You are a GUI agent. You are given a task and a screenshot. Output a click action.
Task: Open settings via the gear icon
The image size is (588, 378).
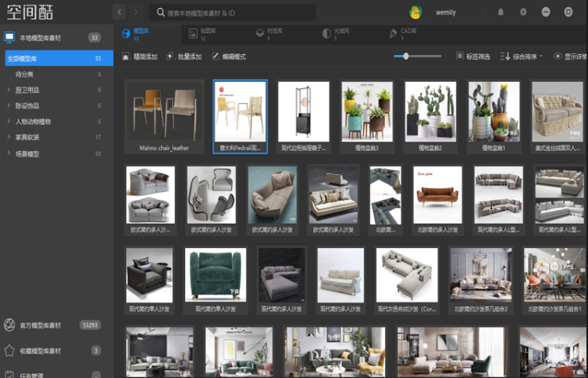coord(523,12)
